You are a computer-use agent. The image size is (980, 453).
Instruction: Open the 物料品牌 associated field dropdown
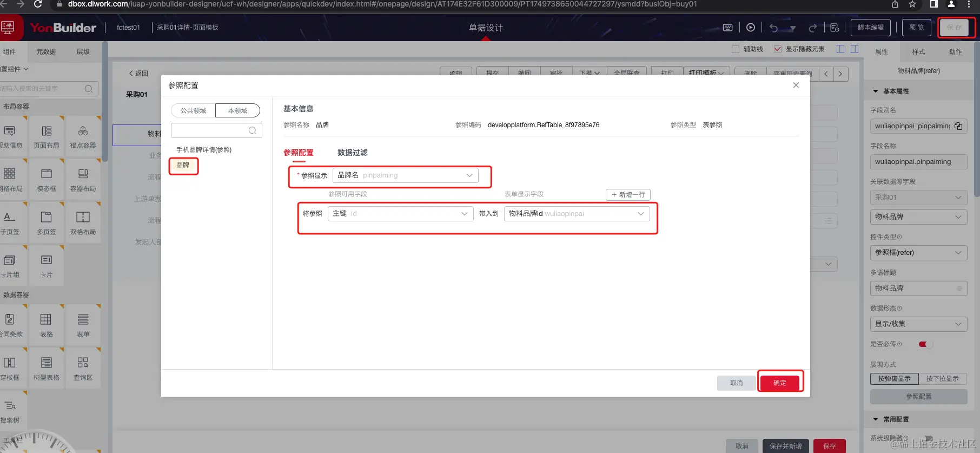918,217
